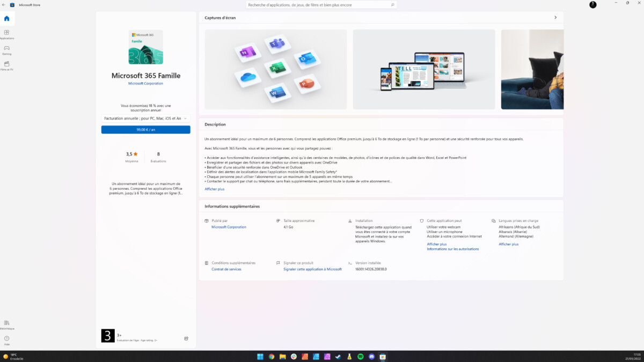Click the Captures d'écran heading
The width and height of the screenshot is (644, 362).
pos(220,18)
